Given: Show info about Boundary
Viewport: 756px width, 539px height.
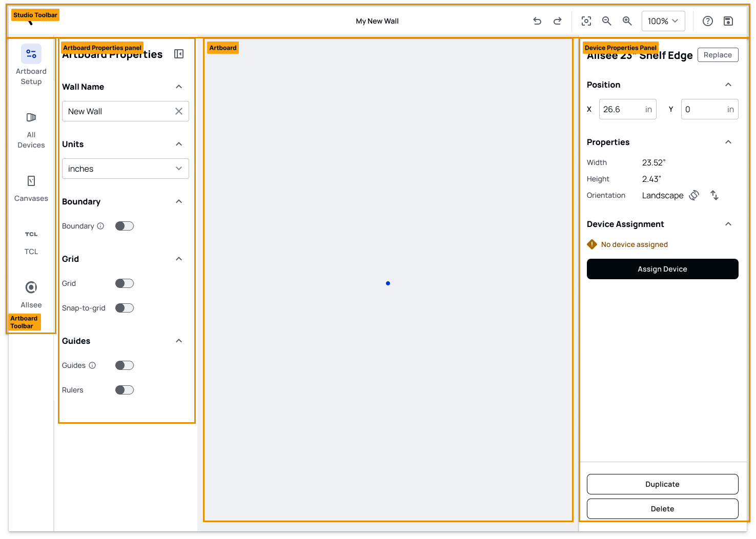Looking at the screenshot, I should 100,226.
